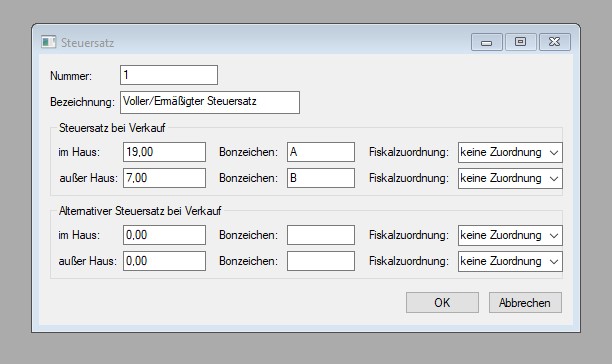The image size is (612, 364).
Task: Open Fiskalzuordnung dropdown for alternative außer Haus
Action: click(x=510, y=261)
